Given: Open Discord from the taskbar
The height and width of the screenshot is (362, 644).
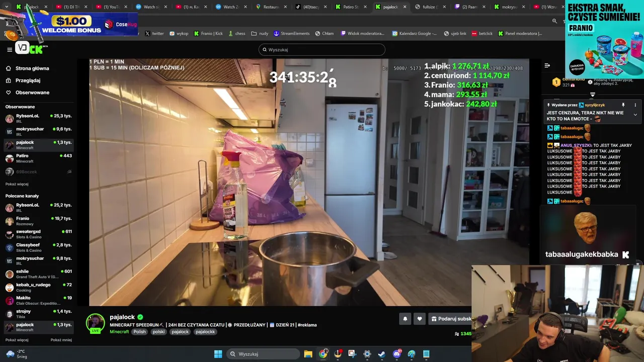Looking at the screenshot, I should coord(396,354).
